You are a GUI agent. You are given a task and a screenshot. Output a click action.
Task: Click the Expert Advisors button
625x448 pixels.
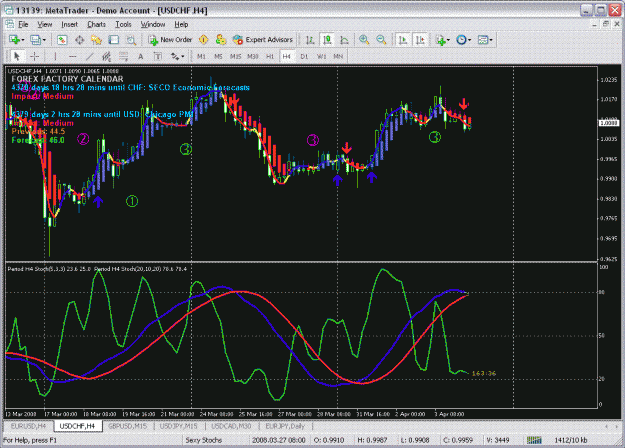click(263, 39)
